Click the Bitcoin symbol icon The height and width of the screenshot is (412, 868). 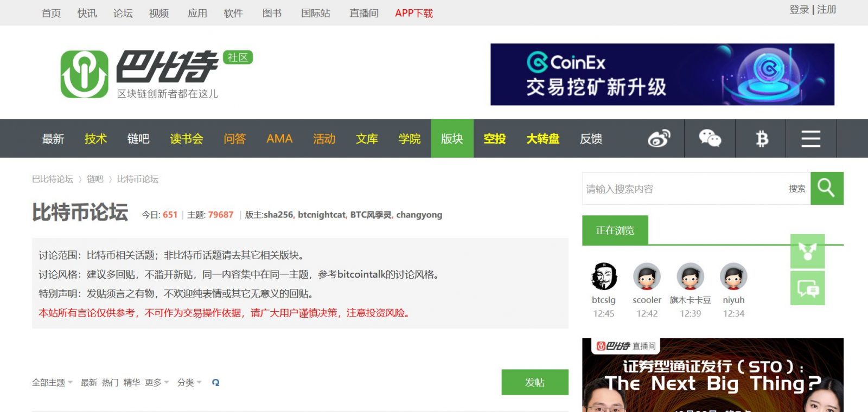762,139
